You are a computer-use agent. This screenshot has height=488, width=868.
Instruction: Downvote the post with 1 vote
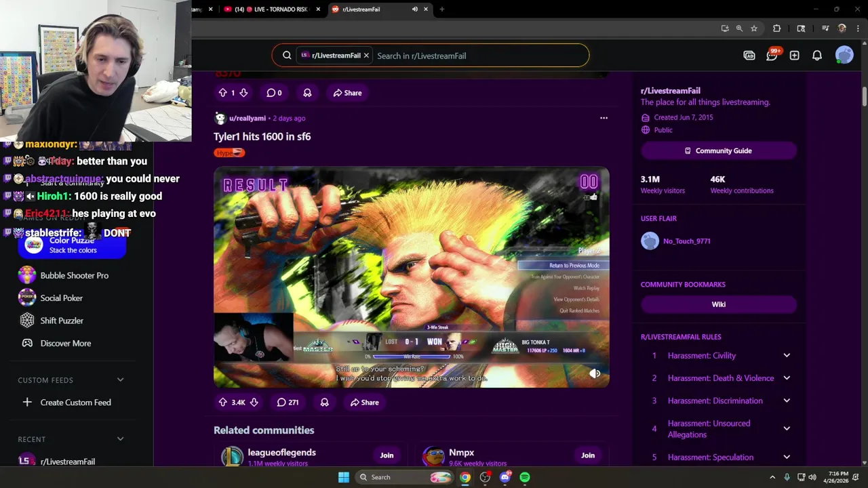pos(243,93)
